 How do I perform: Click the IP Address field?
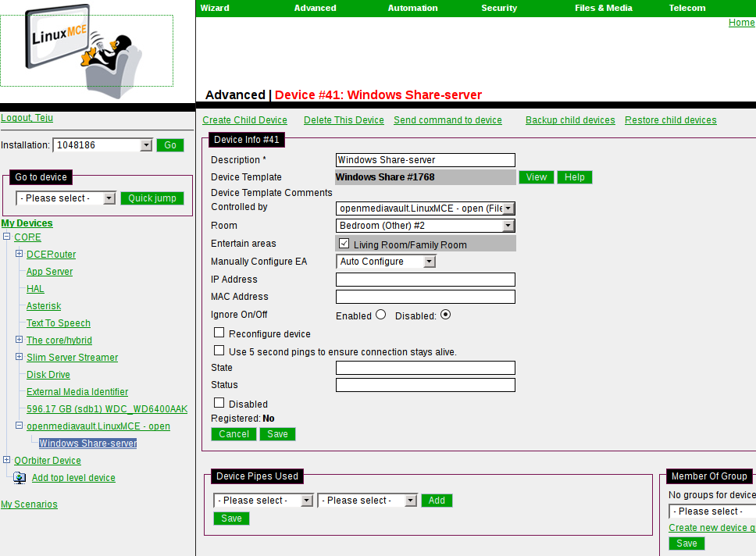(425, 280)
